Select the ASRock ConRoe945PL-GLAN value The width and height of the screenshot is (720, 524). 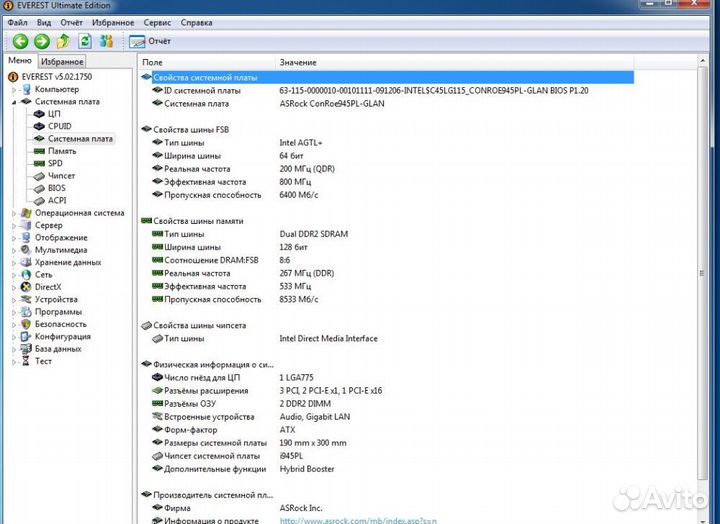(x=332, y=104)
